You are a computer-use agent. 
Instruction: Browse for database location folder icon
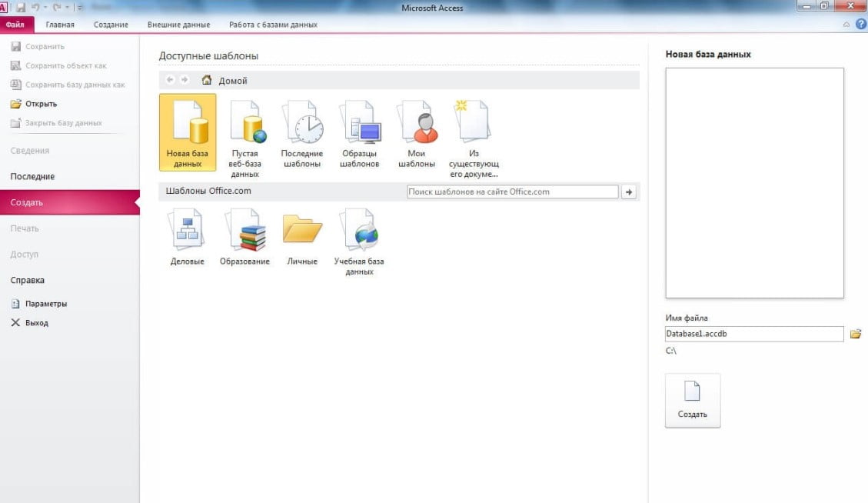pos(855,334)
